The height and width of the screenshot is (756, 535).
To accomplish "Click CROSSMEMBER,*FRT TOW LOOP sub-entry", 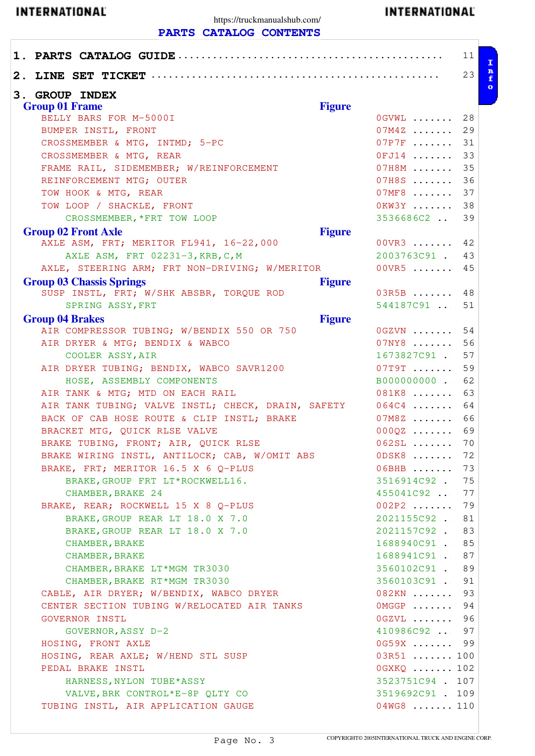I will pos(141,218).
